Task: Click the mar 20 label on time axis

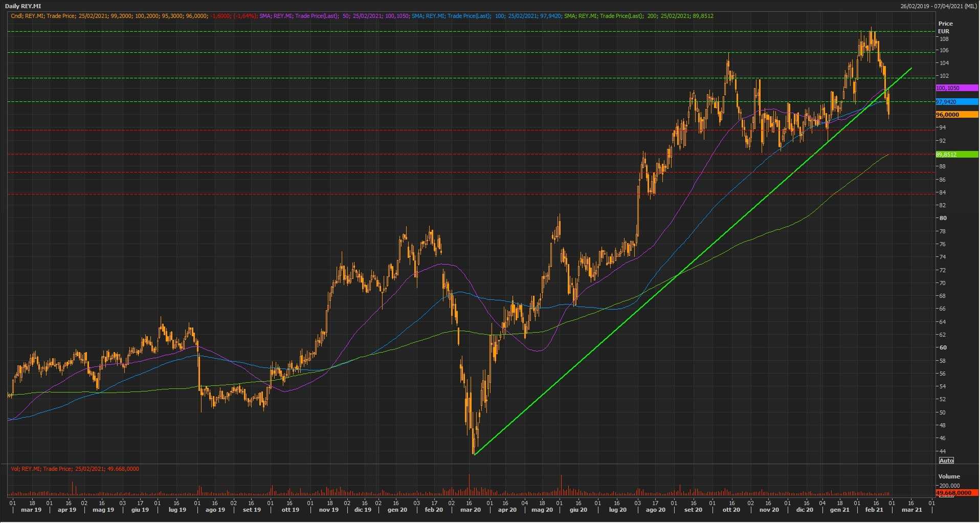Action: [470, 510]
